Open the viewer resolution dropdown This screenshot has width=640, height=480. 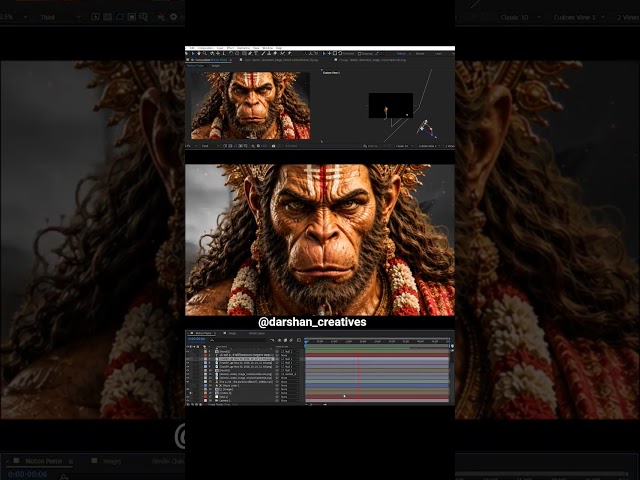tap(210, 146)
